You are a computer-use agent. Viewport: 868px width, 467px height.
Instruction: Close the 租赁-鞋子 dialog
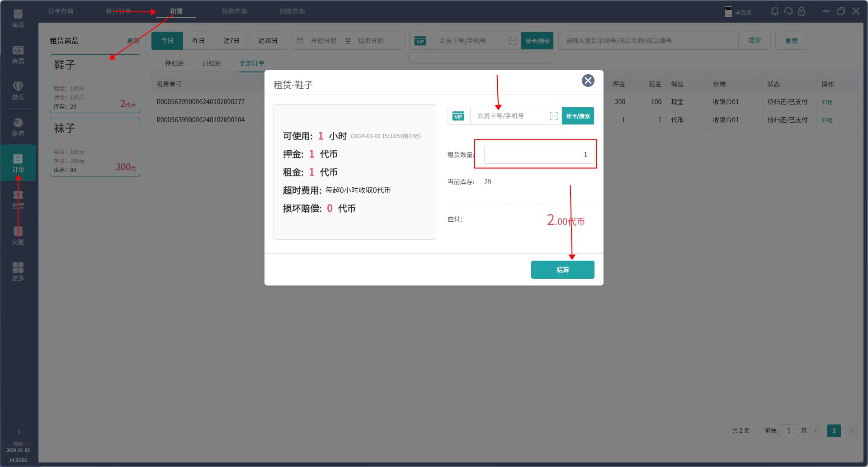click(588, 81)
